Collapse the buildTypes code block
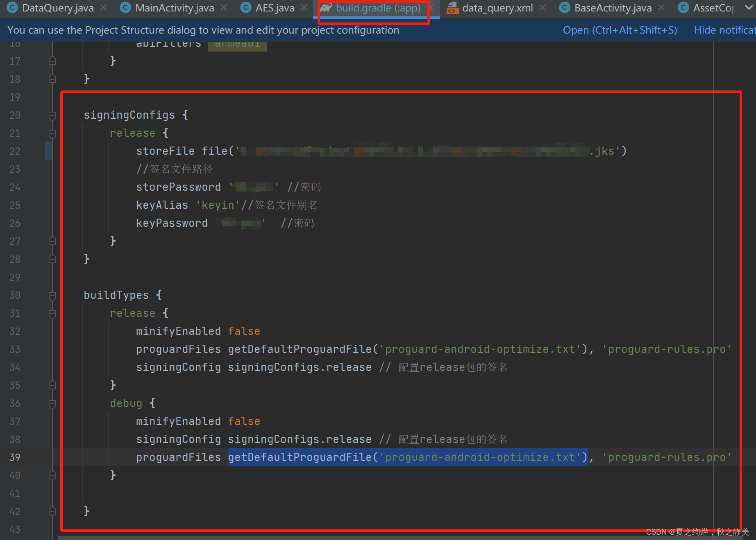The height and width of the screenshot is (540, 756). coord(52,296)
